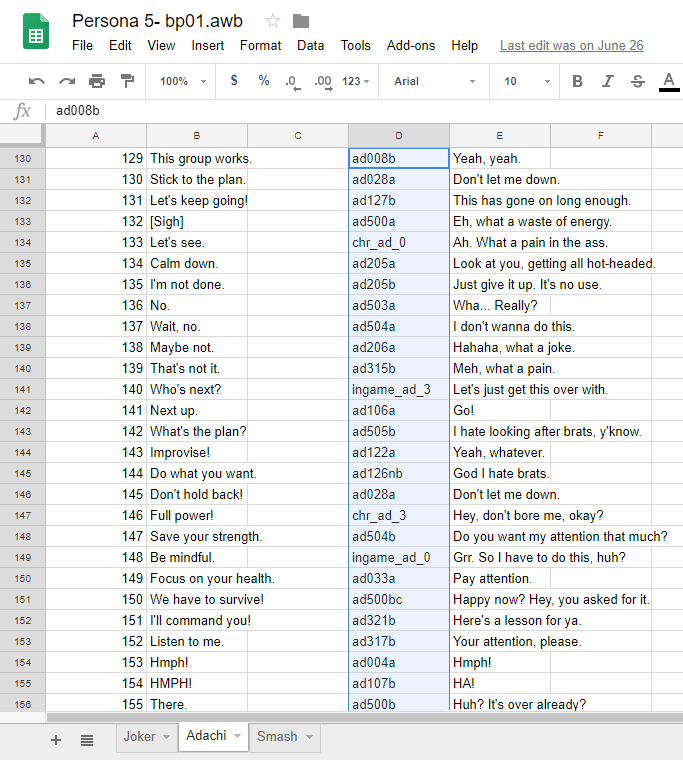Switch to the Smash sheet tab
The image size is (683, 760).
tap(284, 737)
